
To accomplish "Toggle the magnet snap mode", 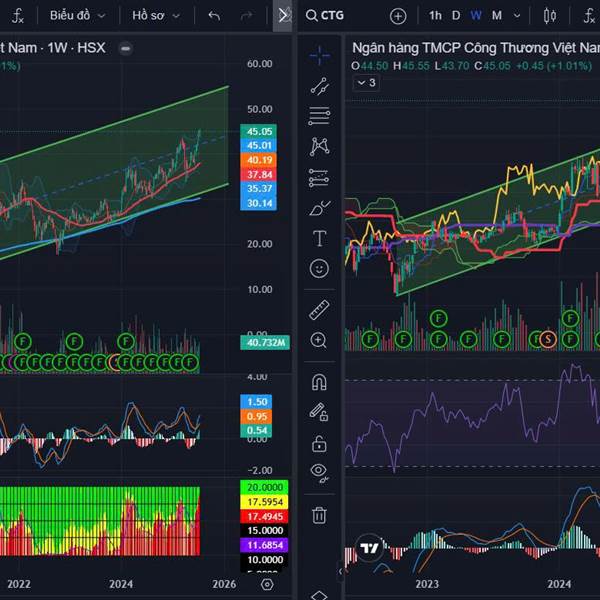I will click(x=319, y=382).
